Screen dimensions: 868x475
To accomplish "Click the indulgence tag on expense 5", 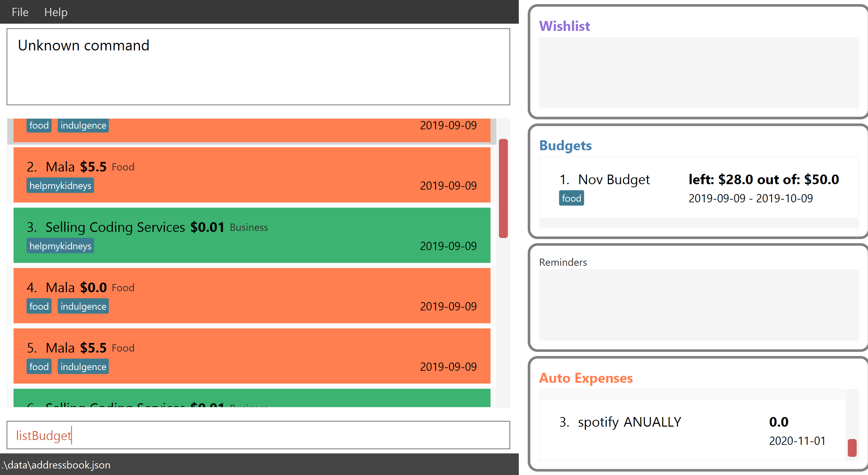I will (x=83, y=367).
